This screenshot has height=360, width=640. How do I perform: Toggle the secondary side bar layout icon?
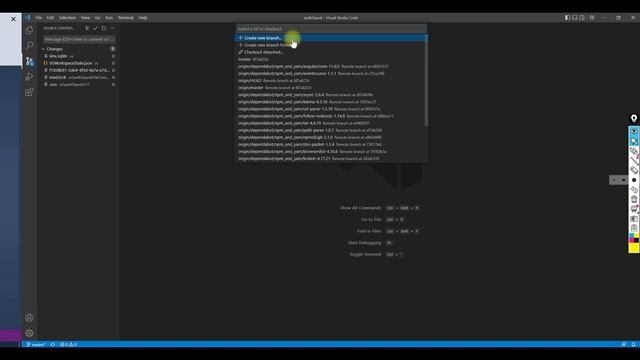(582, 18)
